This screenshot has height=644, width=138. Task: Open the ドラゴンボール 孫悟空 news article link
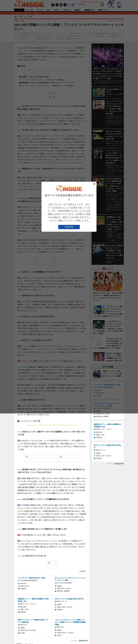click(x=108, y=311)
